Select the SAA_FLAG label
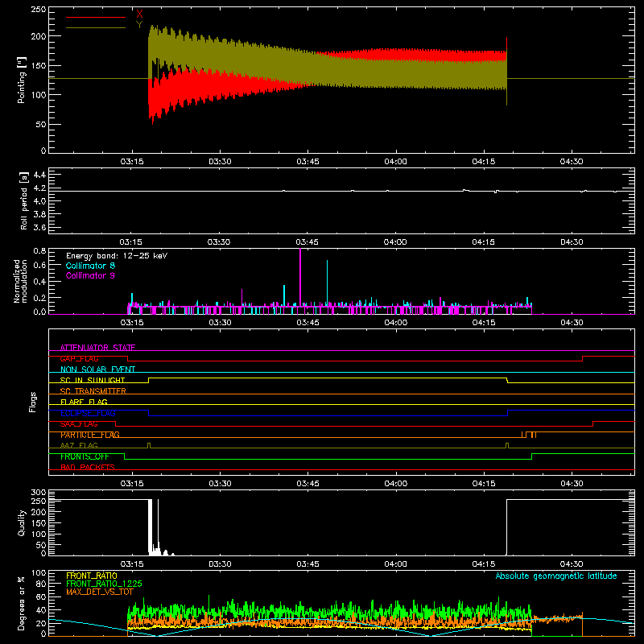Image resolution: width=644 pixels, height=644 pixels. [79, 424]
